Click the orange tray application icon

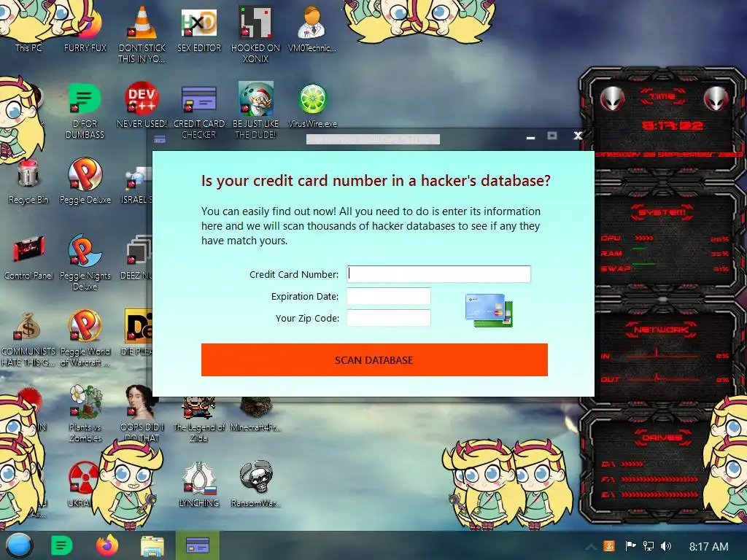point(609,545)
